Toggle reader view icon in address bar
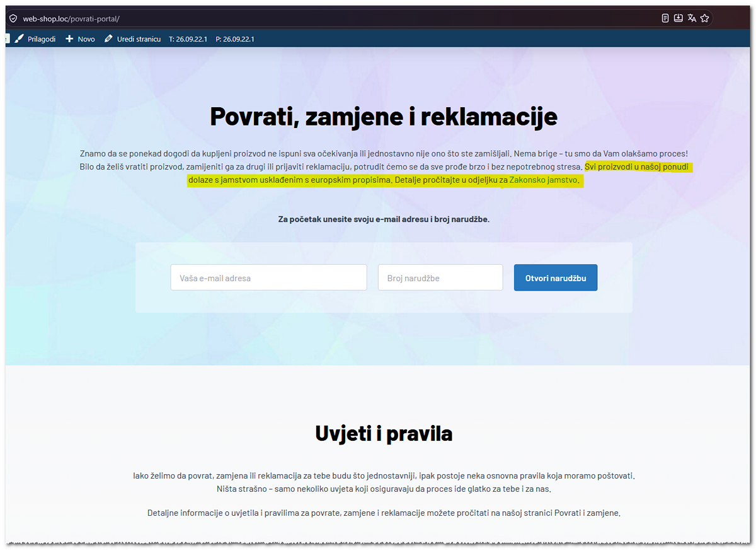 (x=665, y=18)
